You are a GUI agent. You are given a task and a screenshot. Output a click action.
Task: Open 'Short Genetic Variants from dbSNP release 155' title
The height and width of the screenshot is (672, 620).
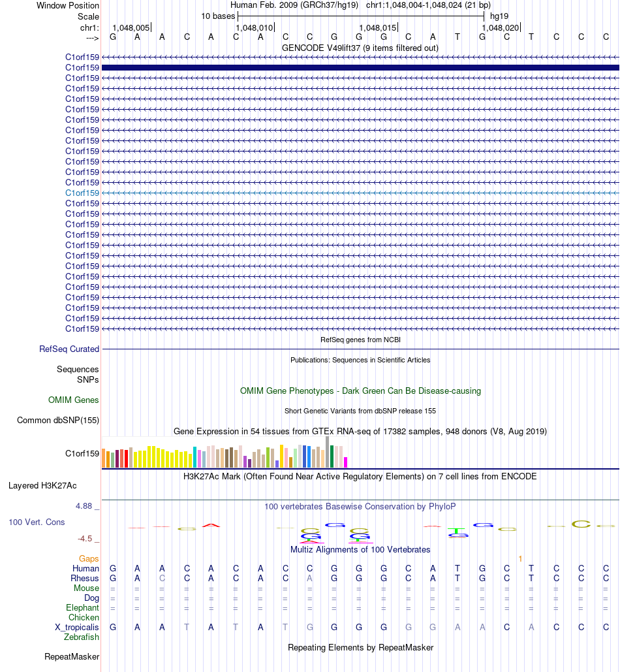(360, 411)
